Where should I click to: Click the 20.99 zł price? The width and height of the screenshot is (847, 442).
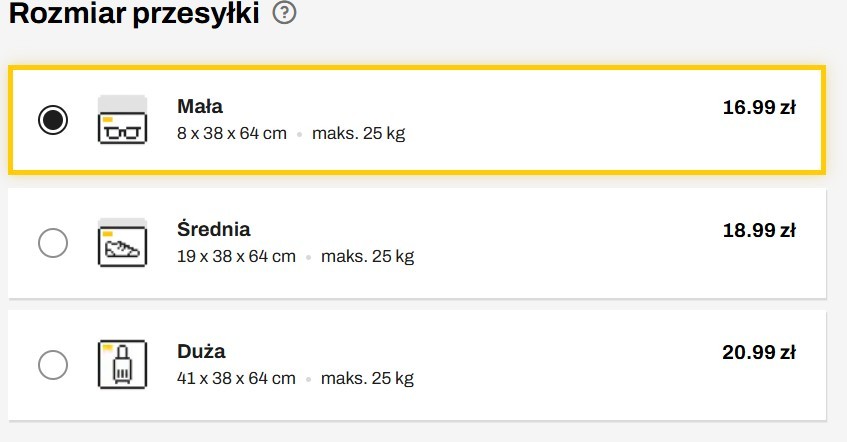pos(759,352)
